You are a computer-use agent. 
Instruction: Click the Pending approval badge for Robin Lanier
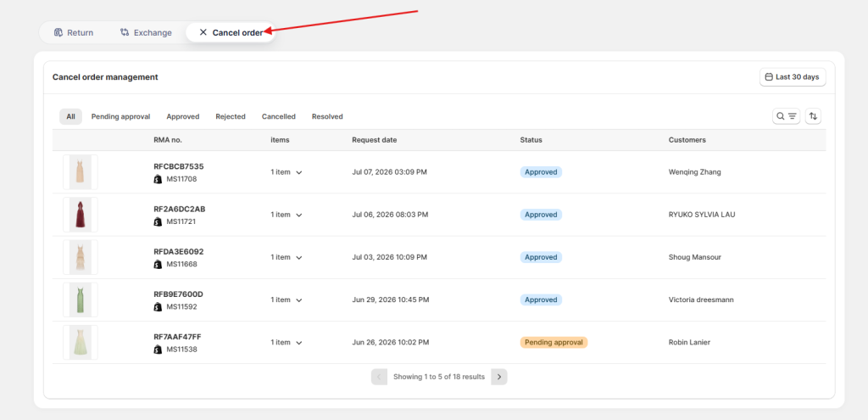point(554,343)
